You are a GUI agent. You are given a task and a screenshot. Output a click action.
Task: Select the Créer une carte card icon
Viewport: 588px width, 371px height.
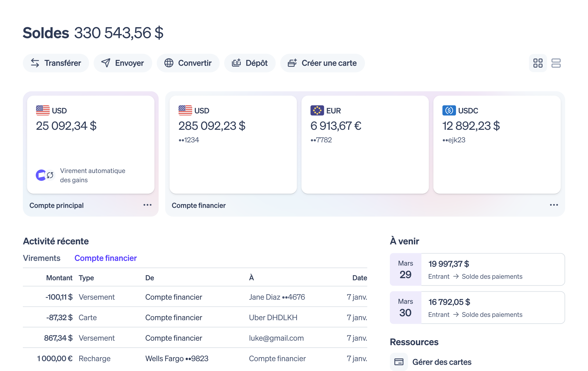click(x=292, y=63)
